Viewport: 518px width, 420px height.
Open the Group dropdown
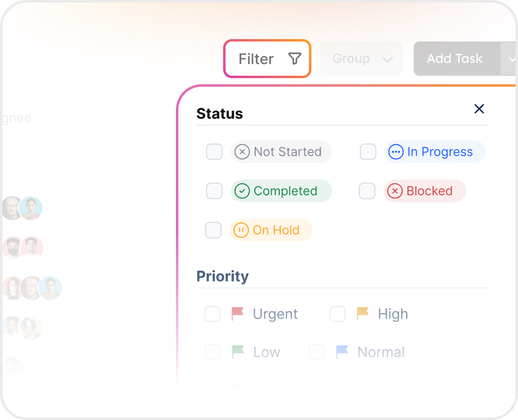[x=362, y=59]
